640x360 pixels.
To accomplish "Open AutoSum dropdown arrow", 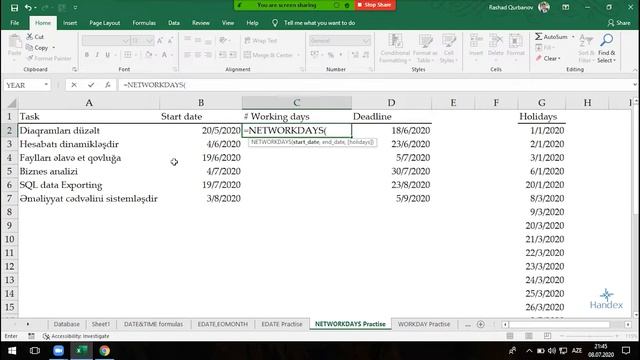I will (x=573, y=37).
